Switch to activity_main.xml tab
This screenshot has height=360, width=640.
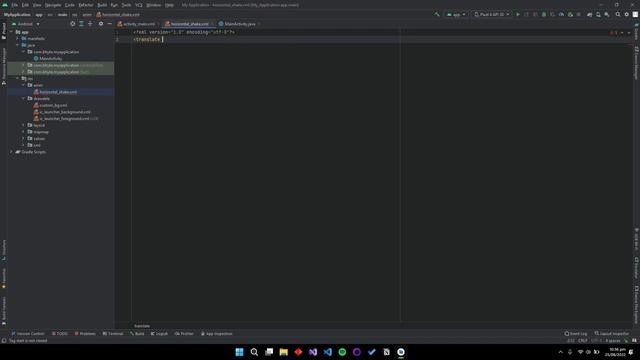[139, 24]
